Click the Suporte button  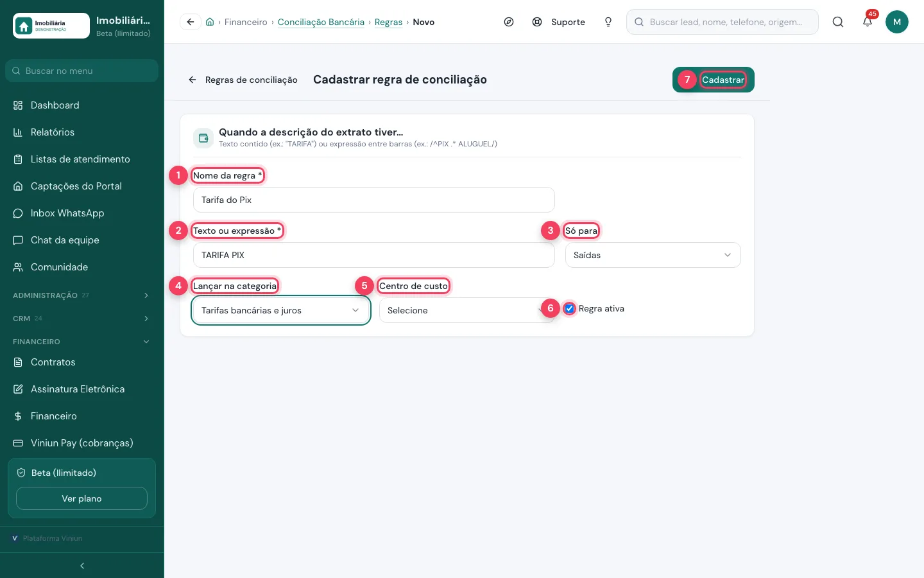click(559, 22)
